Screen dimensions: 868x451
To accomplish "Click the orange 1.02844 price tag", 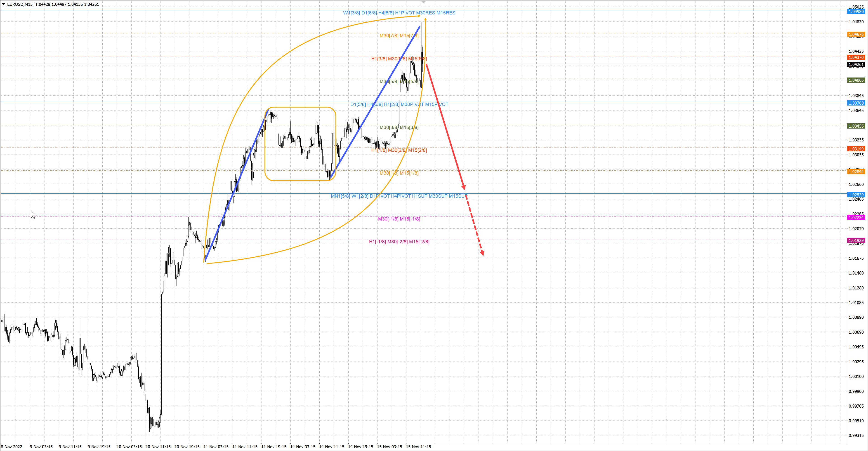I will coord(856,172).
